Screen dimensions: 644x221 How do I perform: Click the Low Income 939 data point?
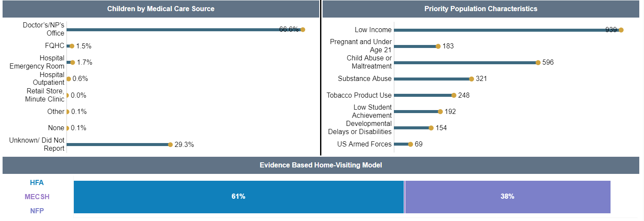coord(621,30)
